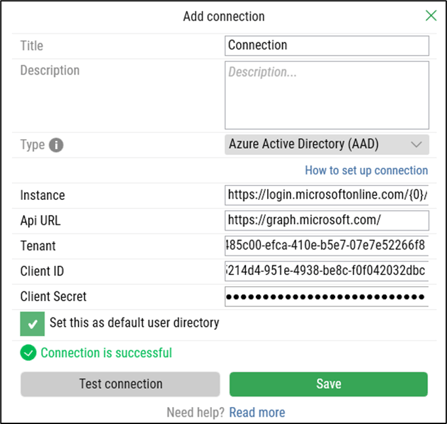Click the Instance URL field
The height and width of the screenshot is (424, 447).
point(327,195)
